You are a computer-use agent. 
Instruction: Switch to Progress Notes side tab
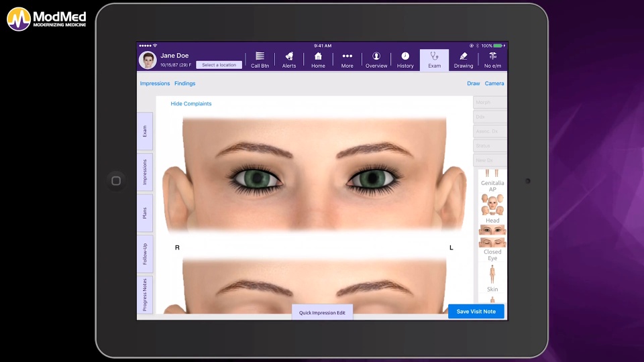(x=145, y=295)
